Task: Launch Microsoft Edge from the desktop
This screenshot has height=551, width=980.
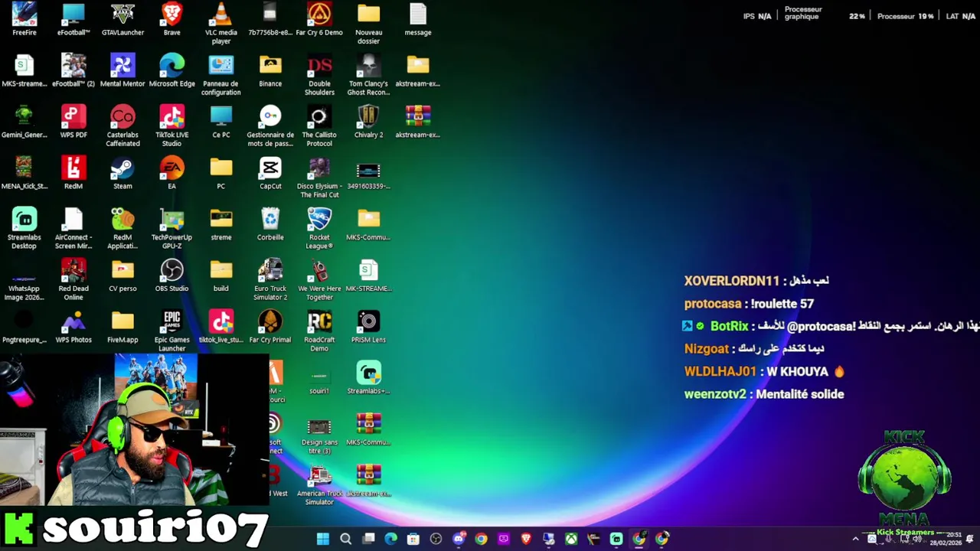Action: click(x=172, y=70)
